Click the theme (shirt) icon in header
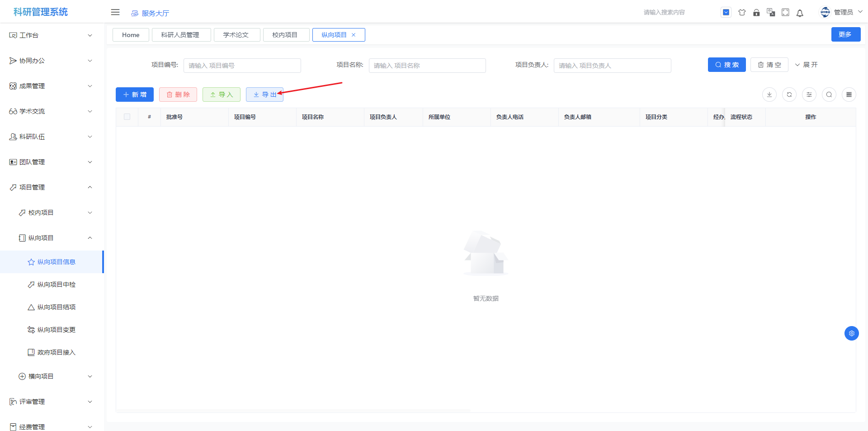This screenshot has width=868, height=431. pyautogui.click(x=742, y=13)
